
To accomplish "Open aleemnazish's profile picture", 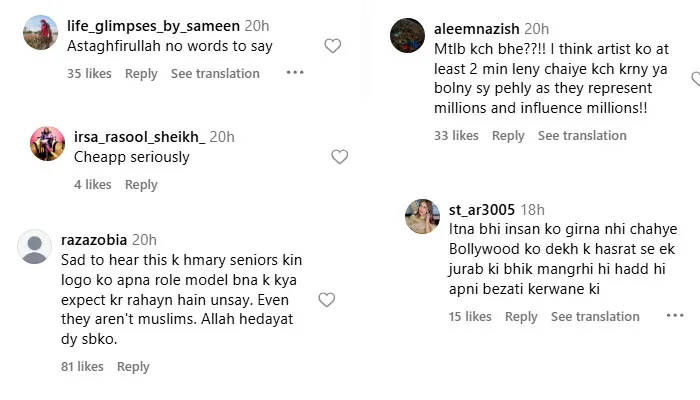I will 407,36.
